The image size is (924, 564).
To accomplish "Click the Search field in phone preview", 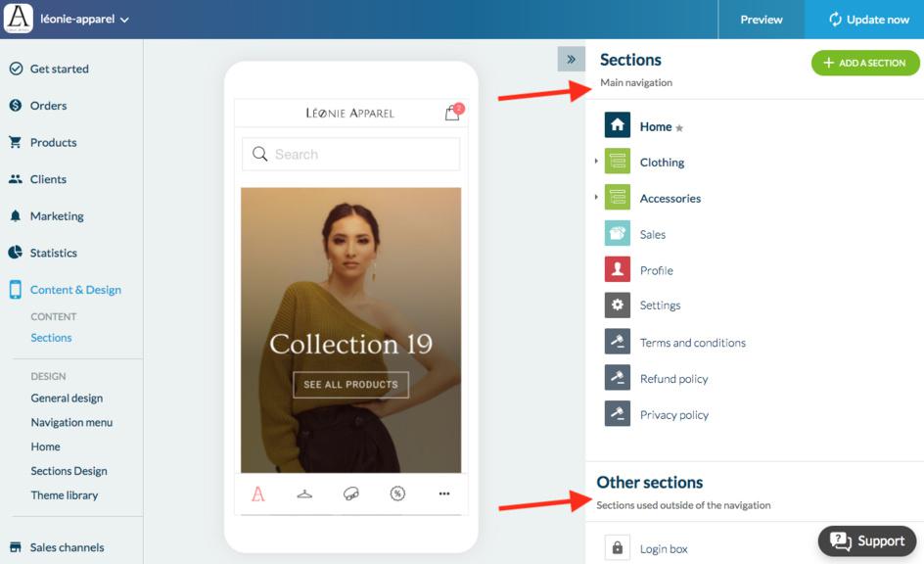I will 350,154.
